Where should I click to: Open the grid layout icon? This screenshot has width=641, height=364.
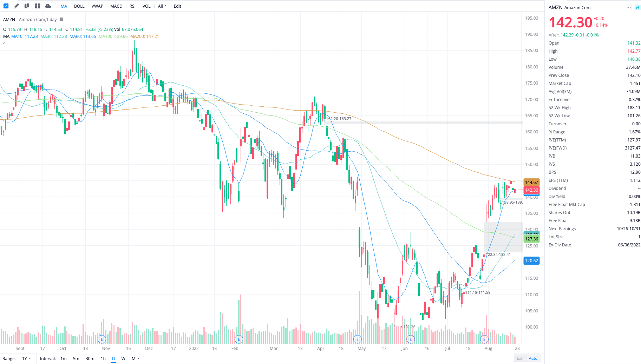(37, 6)
